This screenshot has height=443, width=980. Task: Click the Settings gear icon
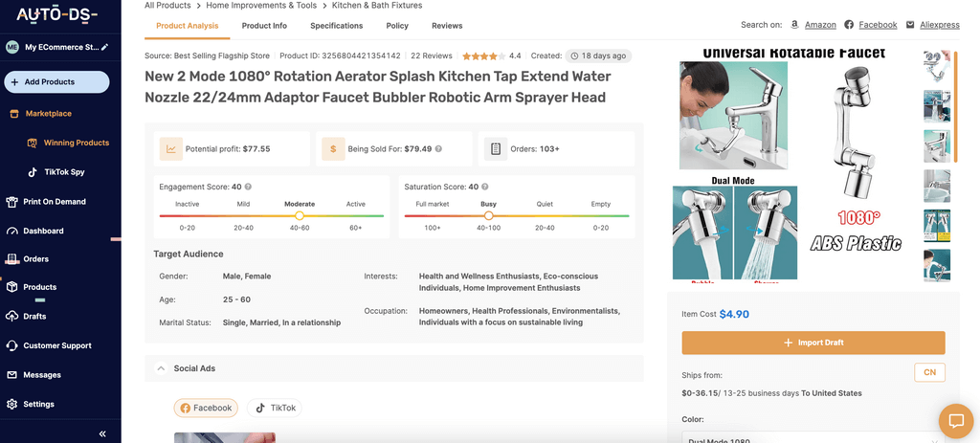point(11,405)
